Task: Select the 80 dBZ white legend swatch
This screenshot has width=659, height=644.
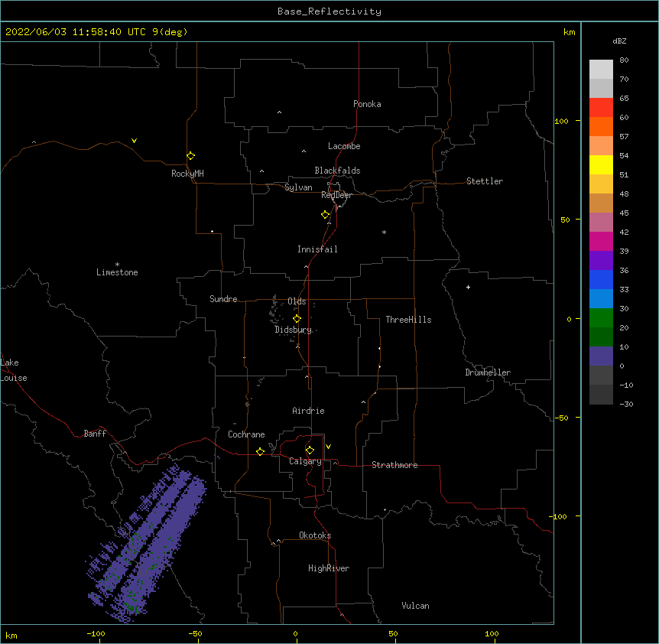Action: point(601,70)
